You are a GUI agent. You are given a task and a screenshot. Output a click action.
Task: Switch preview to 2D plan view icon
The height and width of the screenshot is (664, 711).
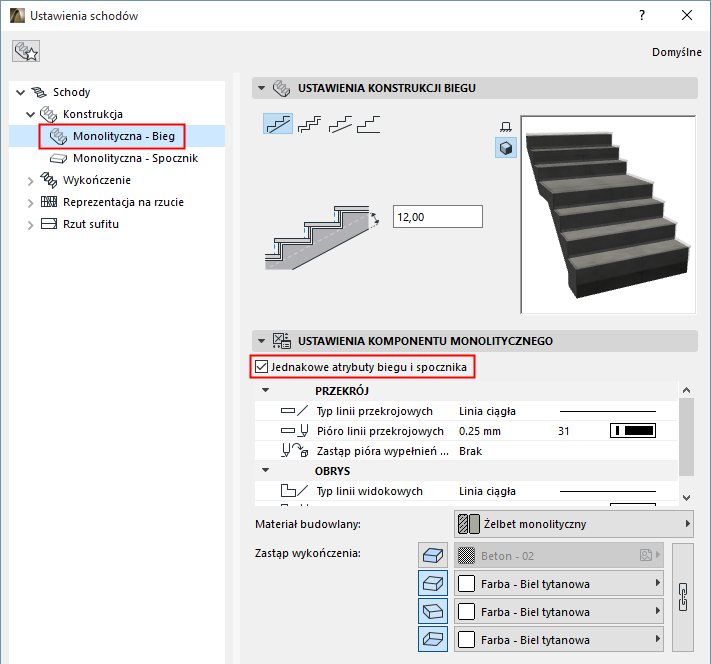click(x=506, y=127)
